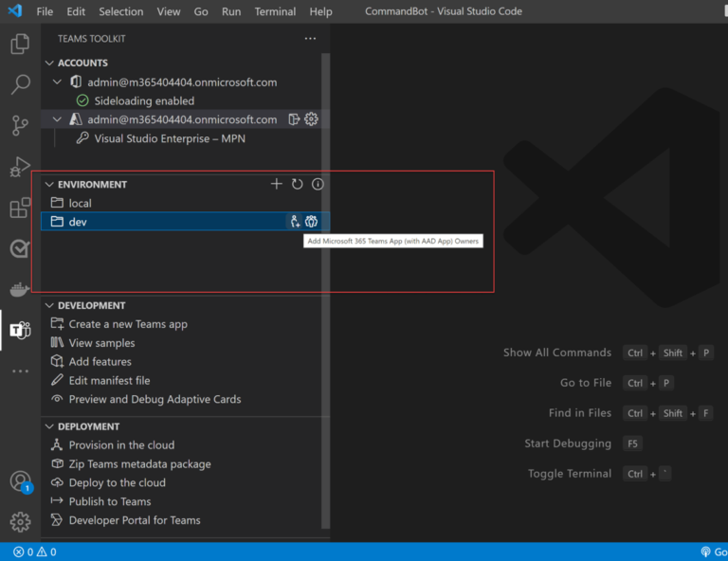
Task: Collapse the ACCOUNTS section
Action: (49, 63)
